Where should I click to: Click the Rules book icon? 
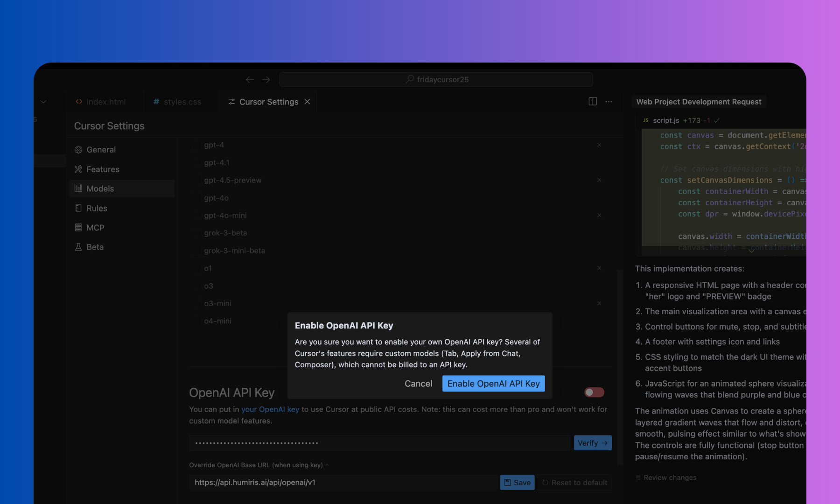pyautogui.click(x=78, y=208)
